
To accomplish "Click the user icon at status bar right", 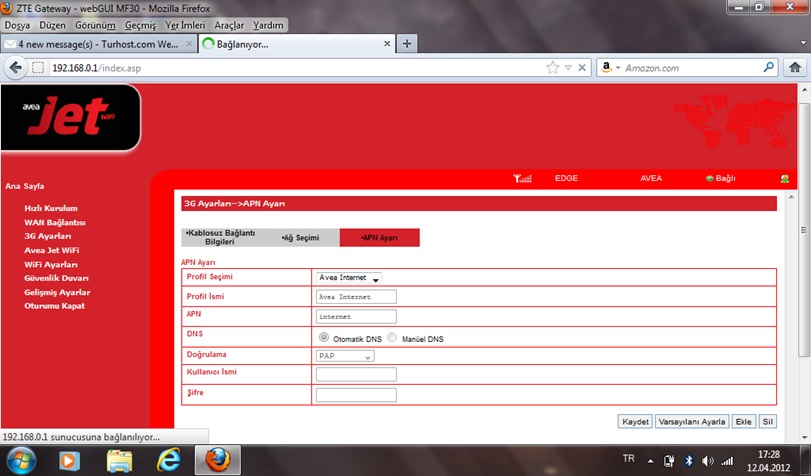I will 785,178.
